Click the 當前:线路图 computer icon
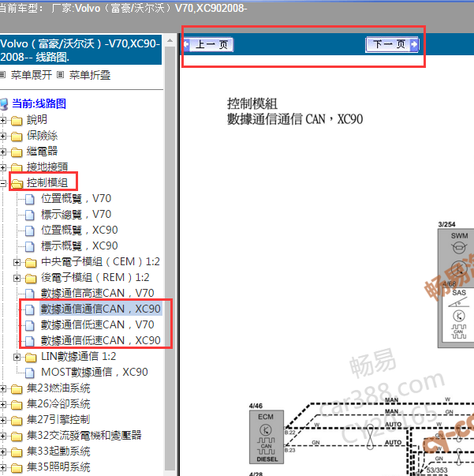This screenshot has width=474, height=476. pyautogui.click(x=4, y=104)
